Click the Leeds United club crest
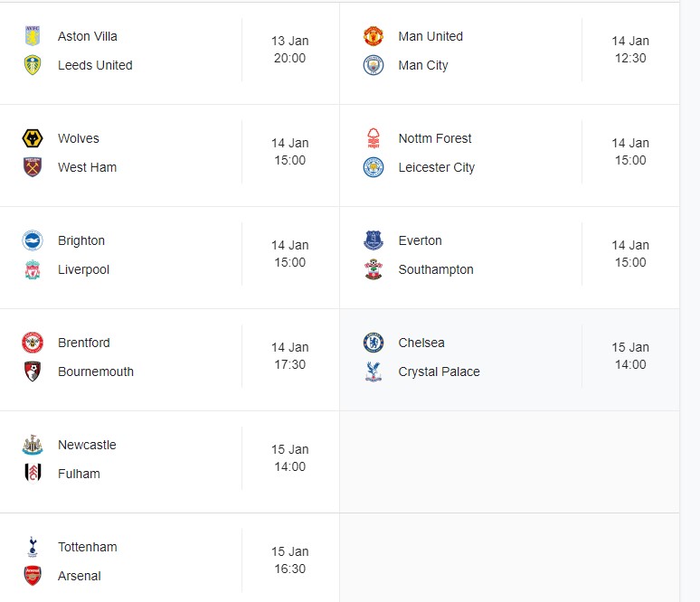The height and width of the screenshot is (602, 700). click(x=33, y=65)
